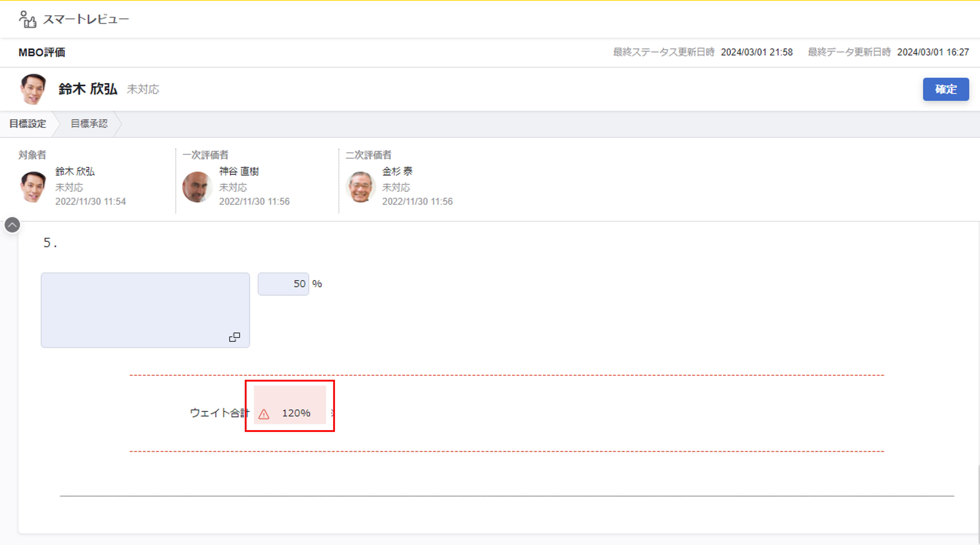Click 金杉 泰 second evaluator avatar

(360, 187)
